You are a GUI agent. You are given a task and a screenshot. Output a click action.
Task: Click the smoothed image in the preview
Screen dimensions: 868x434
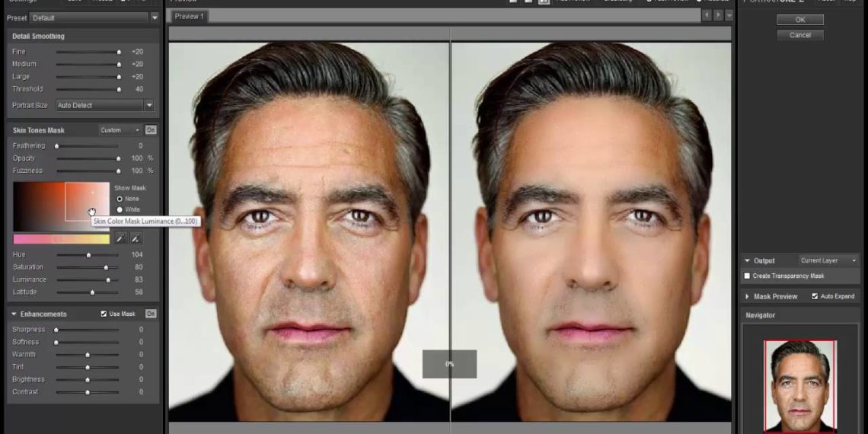point(591,231)
